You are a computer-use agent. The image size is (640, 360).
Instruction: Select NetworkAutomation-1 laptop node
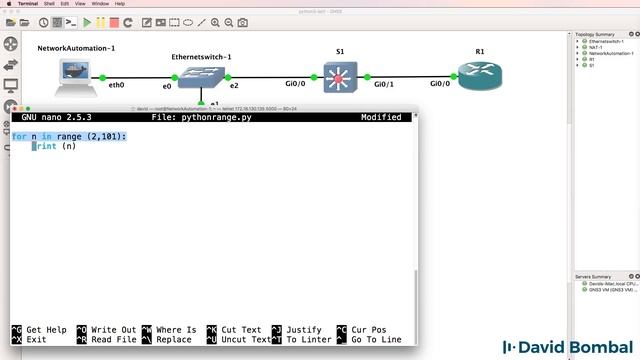(x=76, y=77)
